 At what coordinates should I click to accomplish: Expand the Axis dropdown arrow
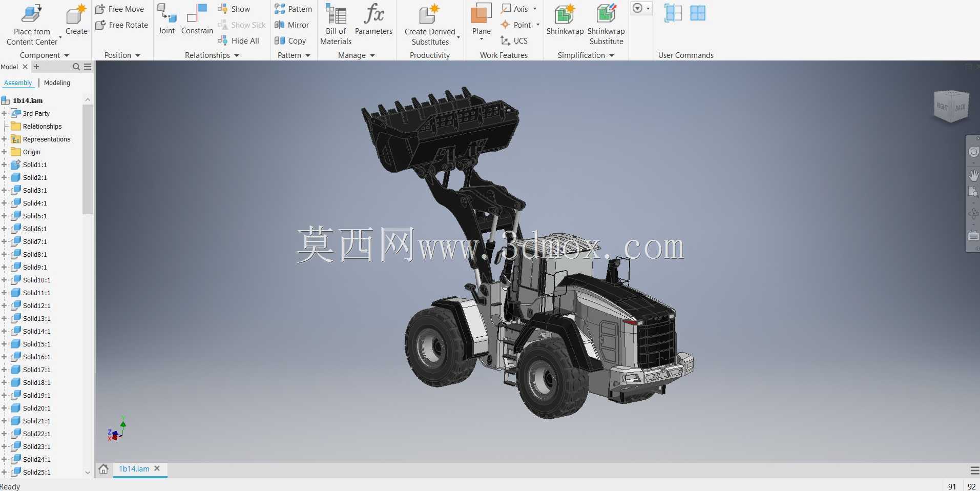tap(535, 9)
